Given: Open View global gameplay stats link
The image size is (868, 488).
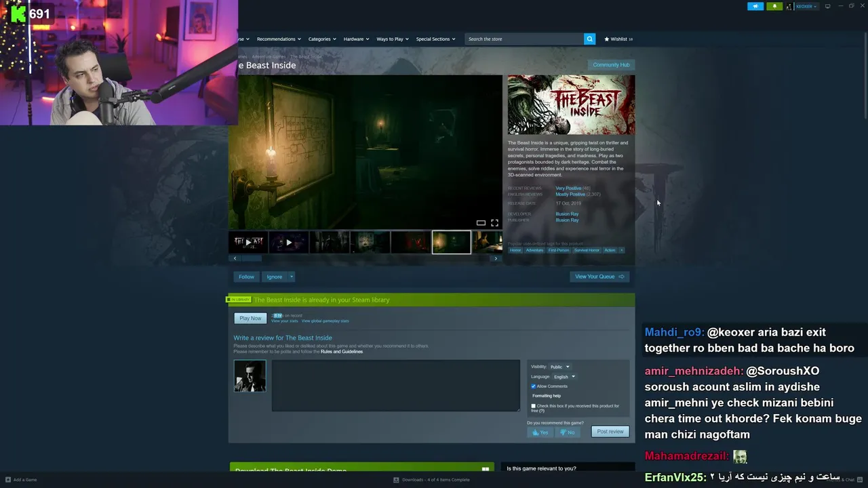Looking at the screenshot, I should (325, 321).
